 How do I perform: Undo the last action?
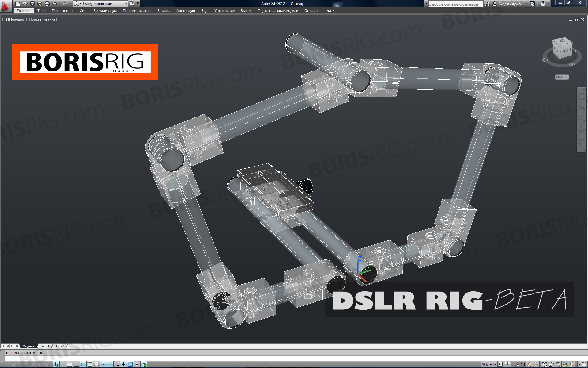55,4
